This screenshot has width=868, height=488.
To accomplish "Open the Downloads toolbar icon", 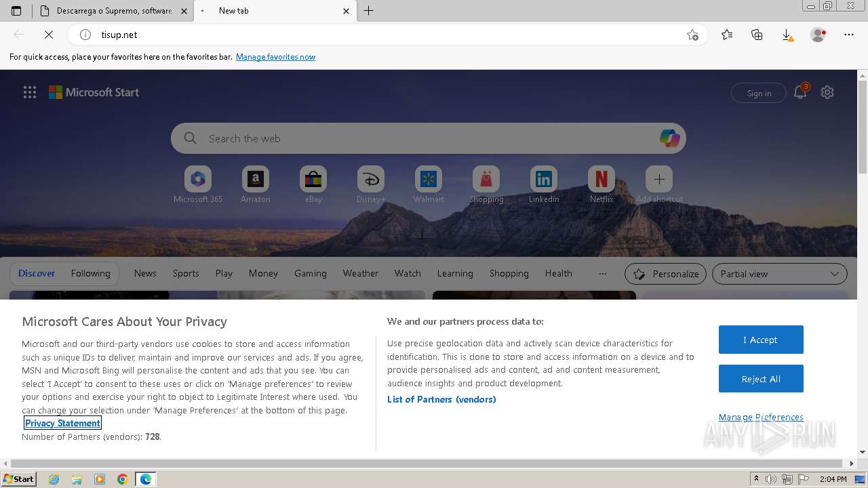I will [787, 35].
